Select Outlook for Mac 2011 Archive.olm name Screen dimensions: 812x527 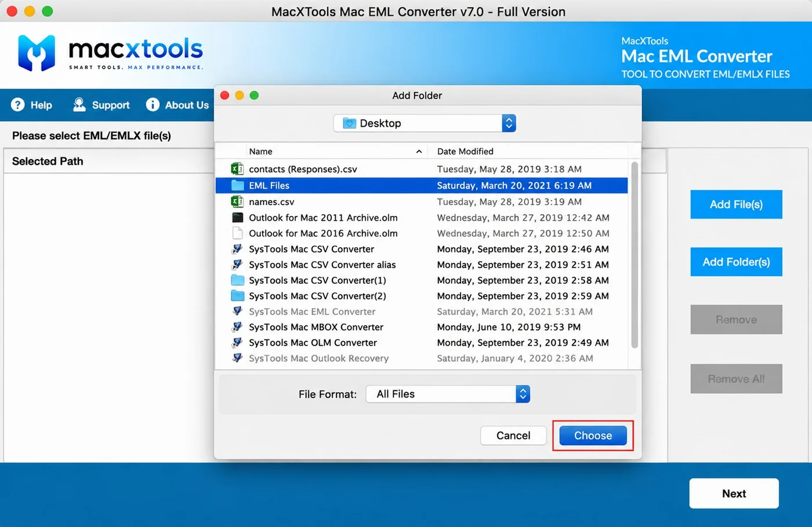[x=323, y=218]
